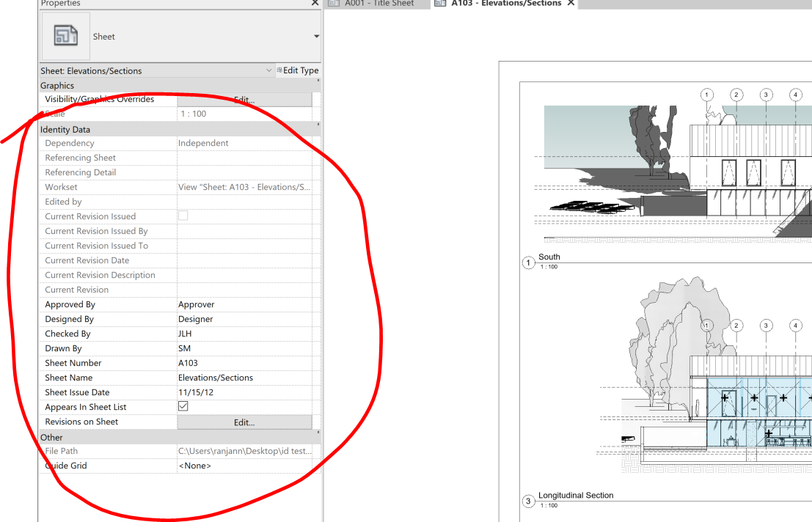Click the South view title marker circle 1

click(528, 262)
